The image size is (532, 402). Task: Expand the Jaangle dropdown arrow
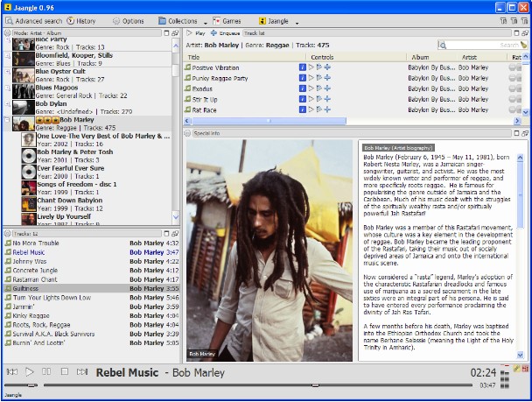297,23
